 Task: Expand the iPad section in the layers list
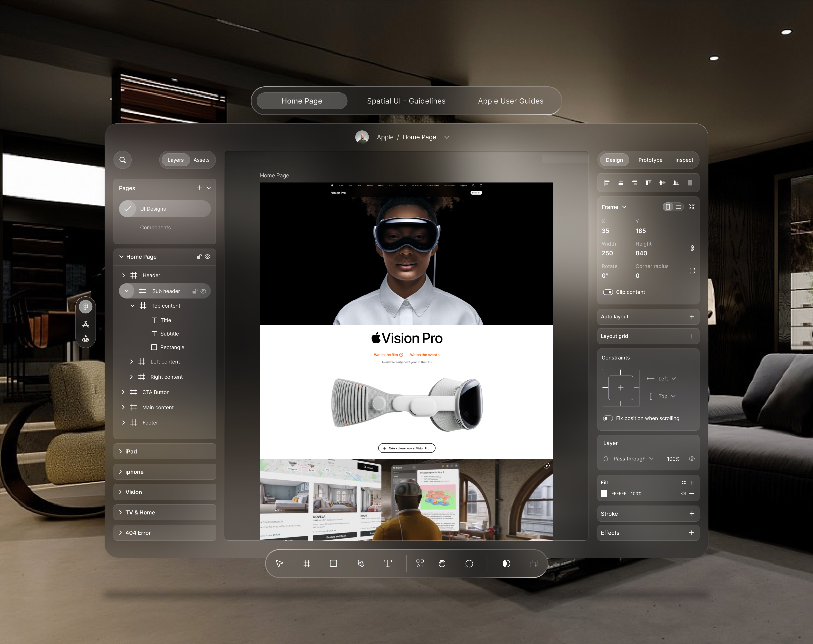[x=121, y=451]
